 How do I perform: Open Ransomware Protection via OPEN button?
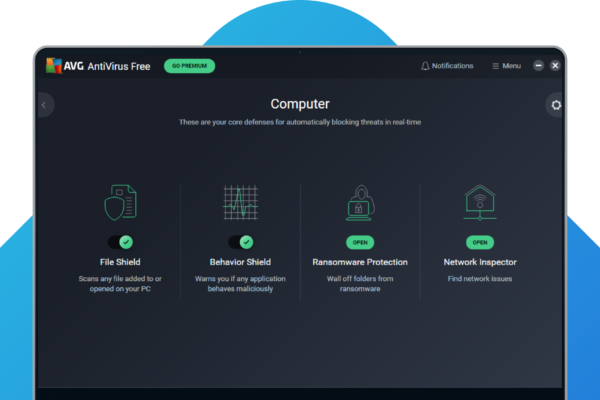pyautogui.click(x=360, y=242)
